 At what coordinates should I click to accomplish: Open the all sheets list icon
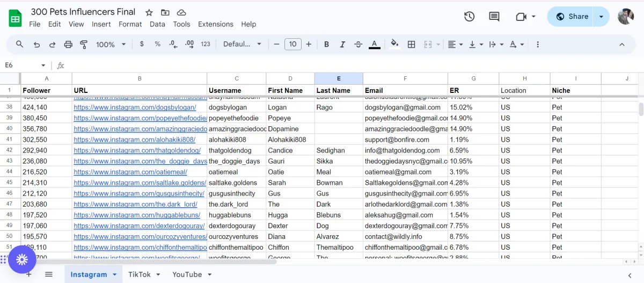coord(49,274)
